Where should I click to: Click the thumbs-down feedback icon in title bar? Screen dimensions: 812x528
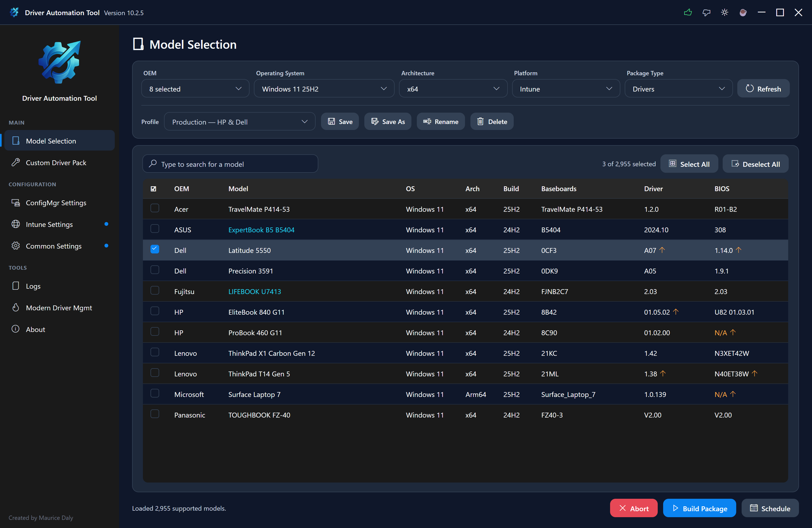tap(706, 13)
